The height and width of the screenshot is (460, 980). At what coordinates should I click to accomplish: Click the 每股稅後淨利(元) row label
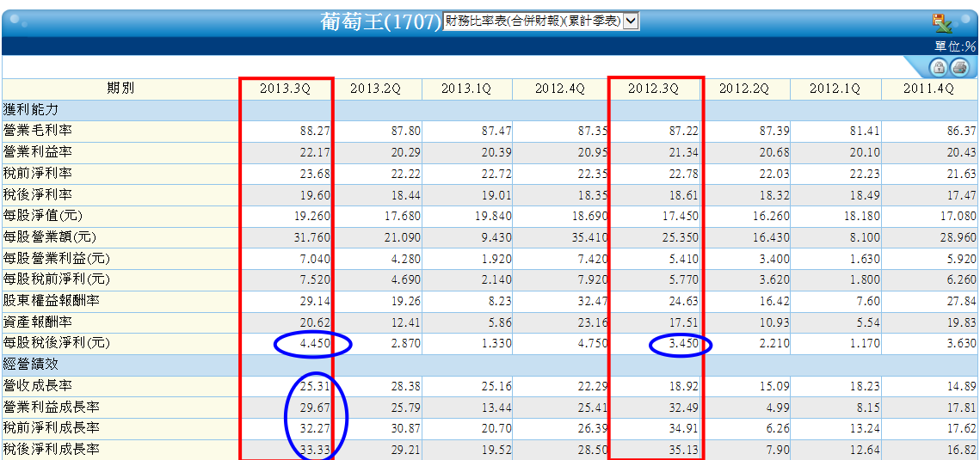[57, 343]
